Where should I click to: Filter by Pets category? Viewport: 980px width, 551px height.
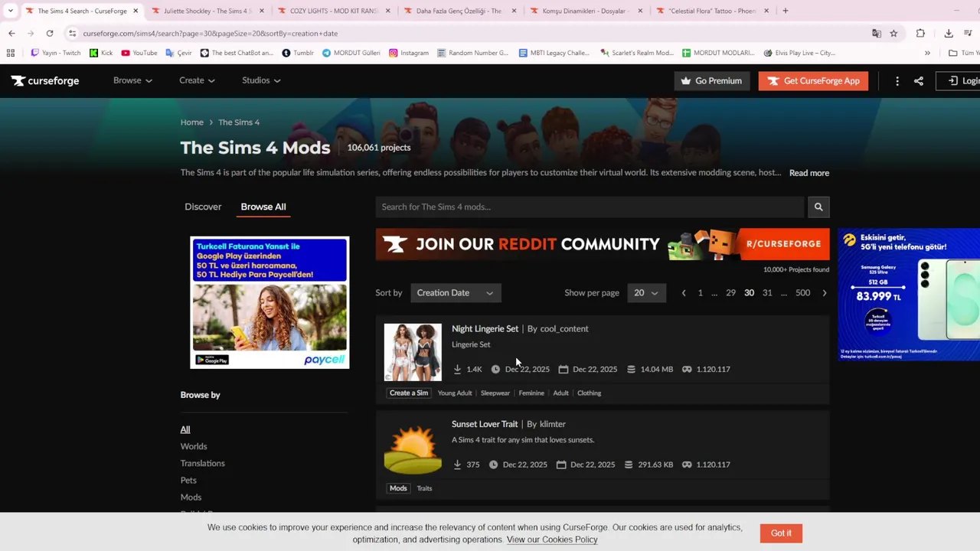click(x=188, y=480)
